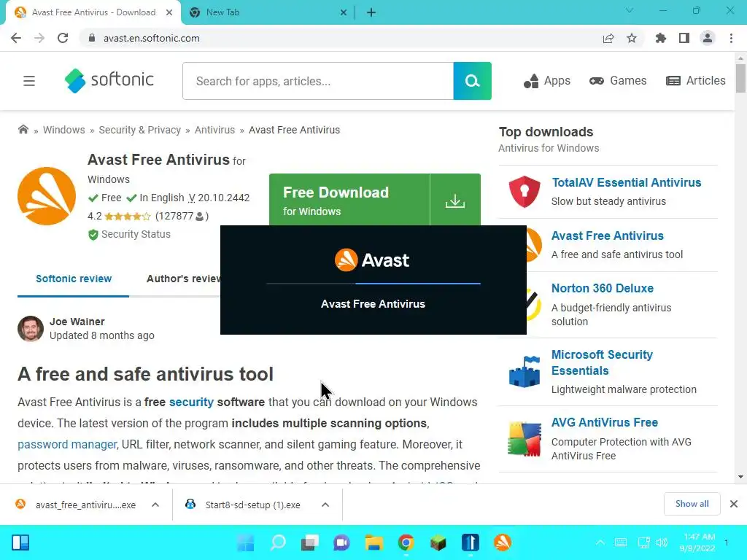Click the download arrow icon on green button
747x560 pixels.
pyautogui.click(x=455, y=200)
